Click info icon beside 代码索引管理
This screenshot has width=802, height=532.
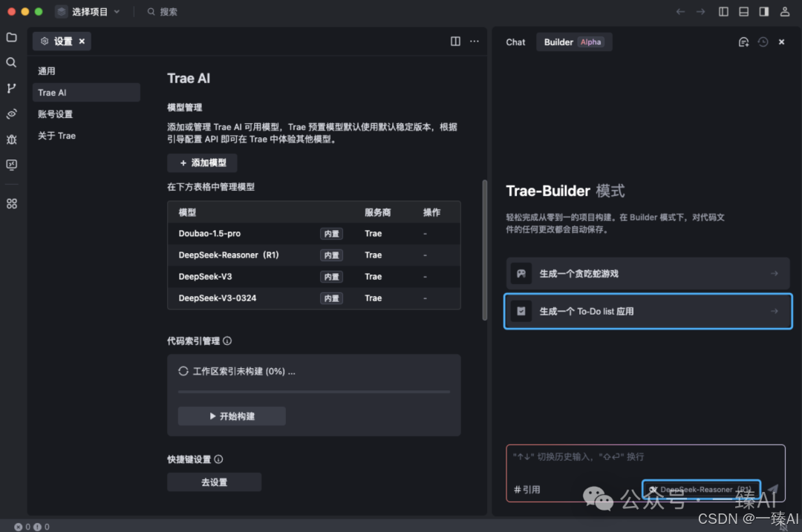tap(227, 341)
